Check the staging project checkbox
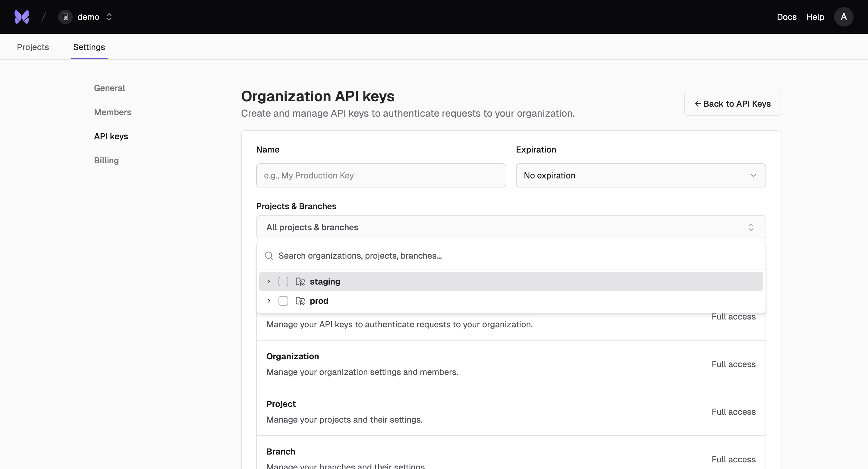The height and width of the screenshot is (469, 868). coord(283,282)
